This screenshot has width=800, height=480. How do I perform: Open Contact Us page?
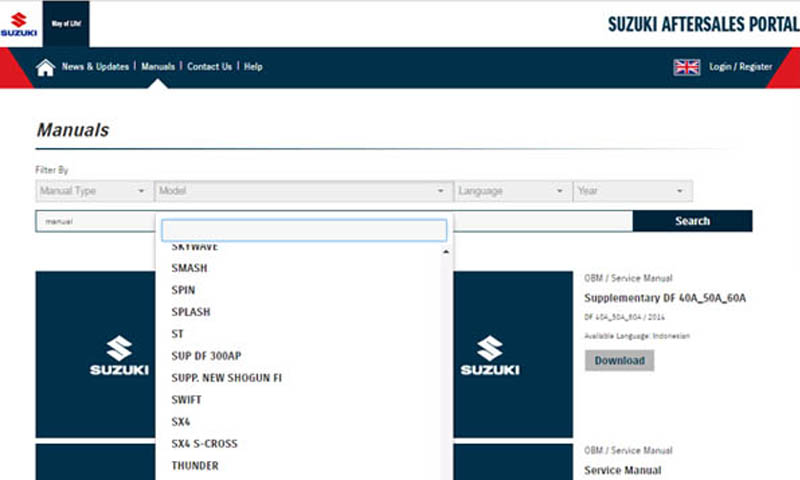[x=209, y=66]
